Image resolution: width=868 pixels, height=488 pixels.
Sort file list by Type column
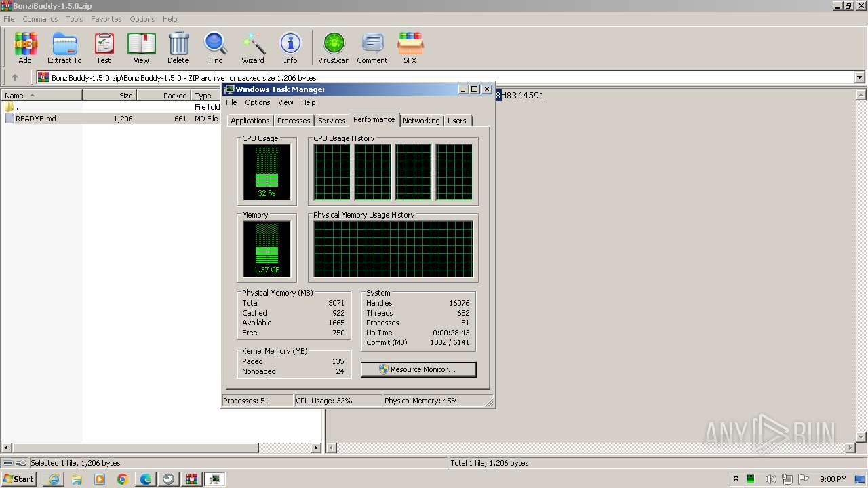pyautogui.click(x=206, y=96)
